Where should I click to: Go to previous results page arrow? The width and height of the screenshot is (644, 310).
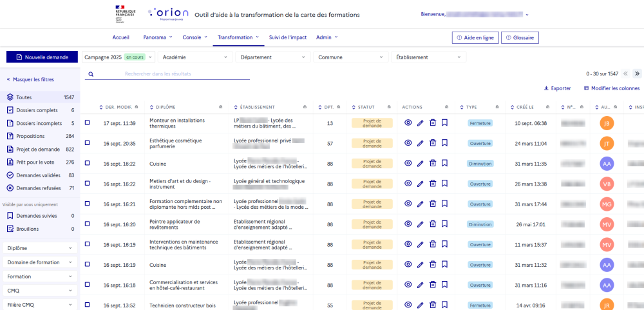tap(625, 73)
